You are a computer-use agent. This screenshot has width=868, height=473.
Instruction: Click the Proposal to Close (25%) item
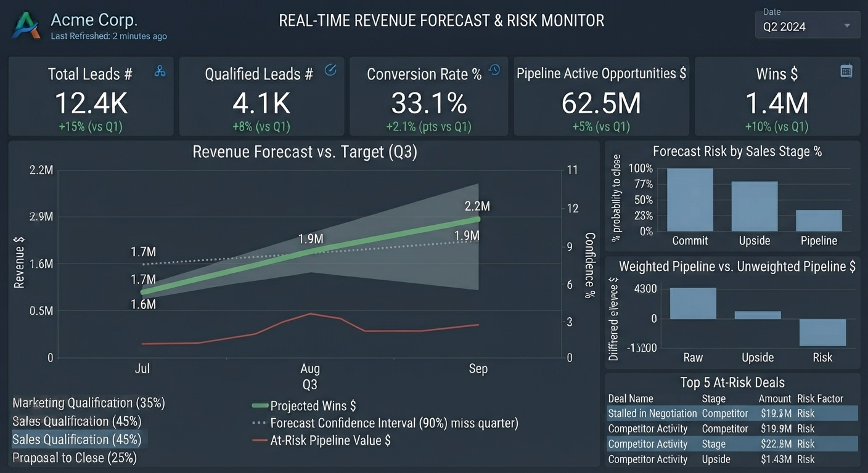(x=75, y=458)
